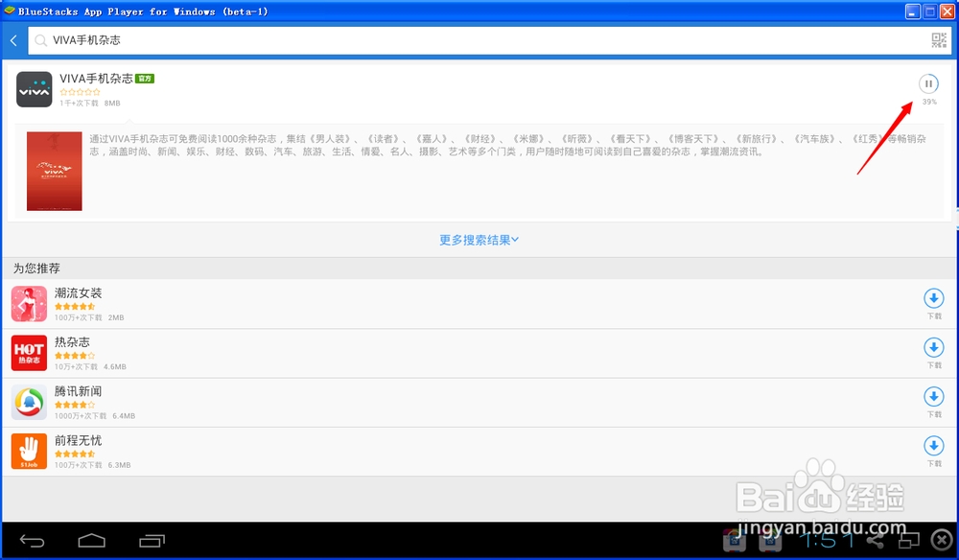Go back using the top-left arrow
Image resolution: width=959 pixels, height=560 pixels.
pyautogui.click(x=13, y=41)
